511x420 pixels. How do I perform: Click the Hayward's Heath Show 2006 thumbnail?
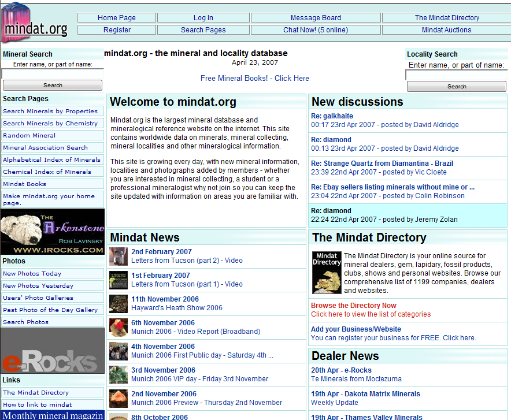[x=119, y=303]
